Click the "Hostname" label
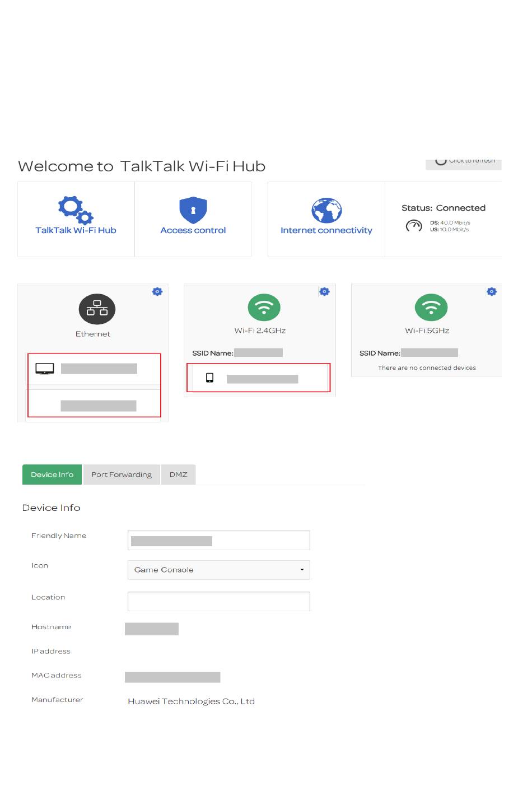Screen dimensions: 532x795 coord(52,627)
